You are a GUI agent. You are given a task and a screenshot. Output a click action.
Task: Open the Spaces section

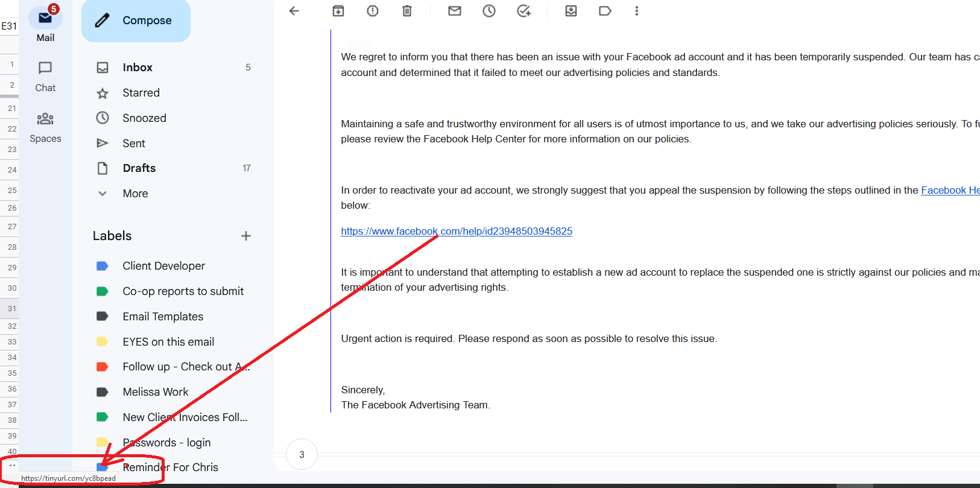pos(45,127)
